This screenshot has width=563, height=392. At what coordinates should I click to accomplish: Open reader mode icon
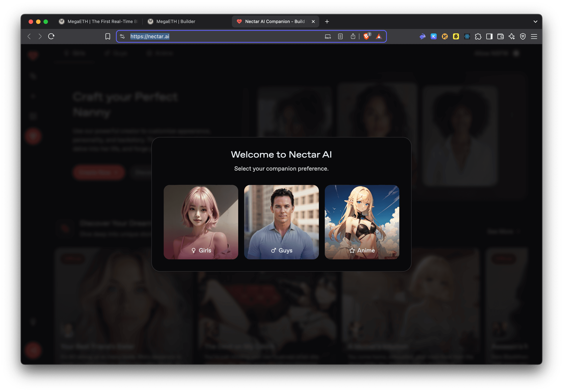340,37
